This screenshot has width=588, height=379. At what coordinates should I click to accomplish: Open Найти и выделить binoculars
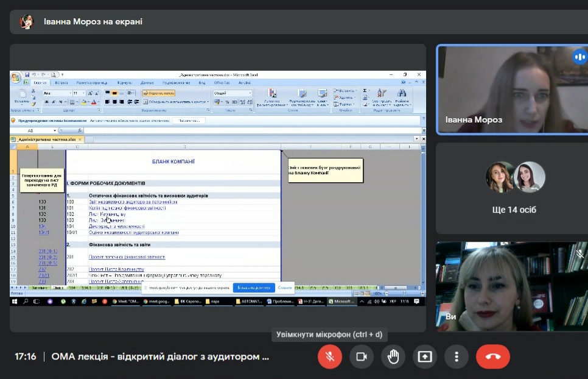[x=402, y=97]
